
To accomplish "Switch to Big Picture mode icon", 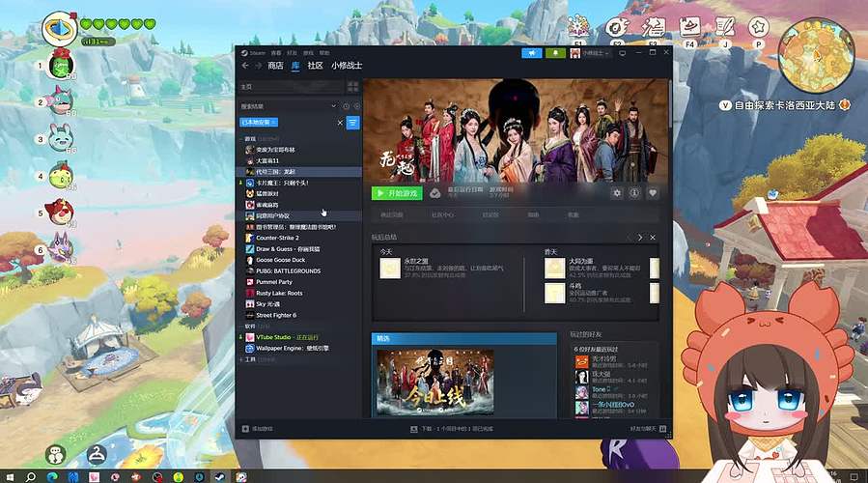I will 622,53.
